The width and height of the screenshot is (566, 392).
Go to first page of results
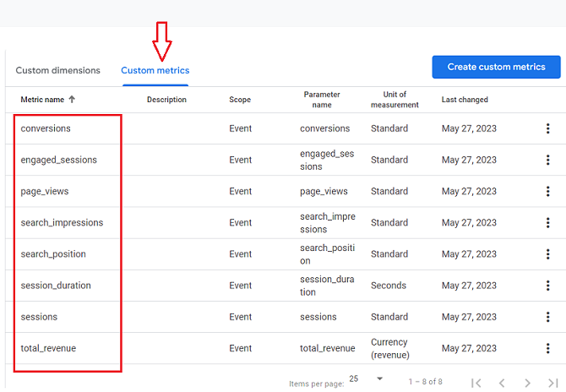[x=476, y=383]
